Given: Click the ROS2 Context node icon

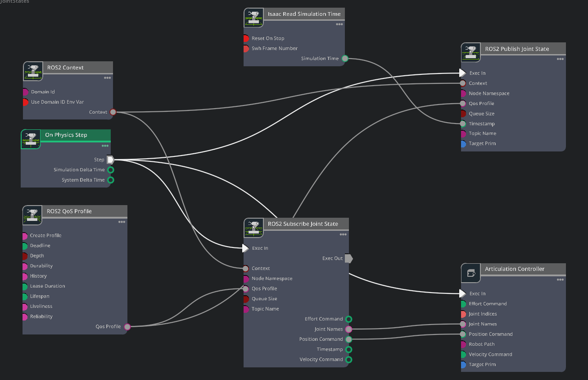Looking at the screenshot, I should pos(33,71).
